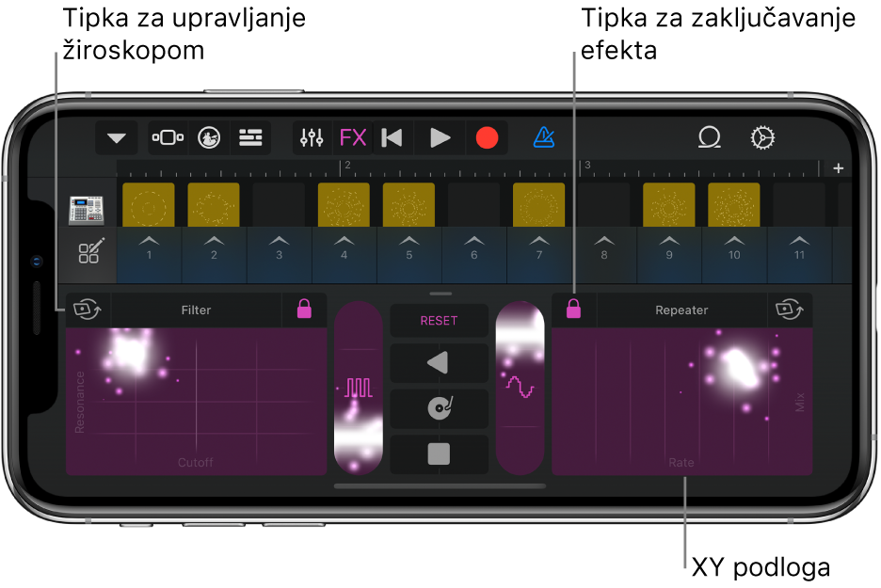
Task: Open the Loop Browser button
Action: point(709,137)
